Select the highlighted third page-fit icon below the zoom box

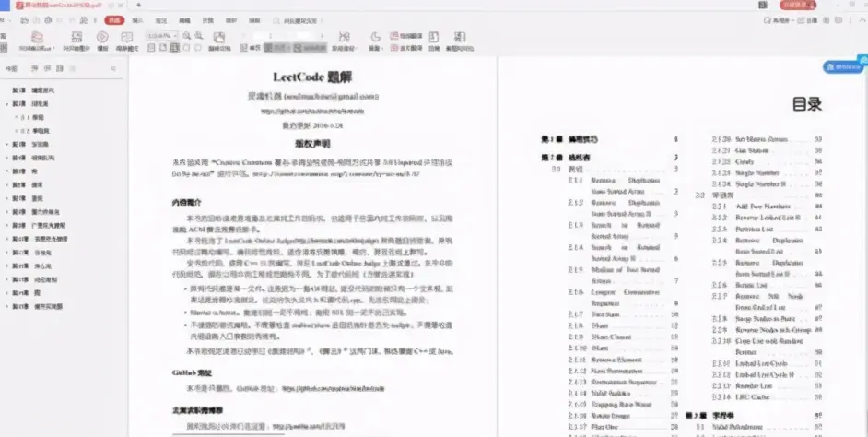174,48
